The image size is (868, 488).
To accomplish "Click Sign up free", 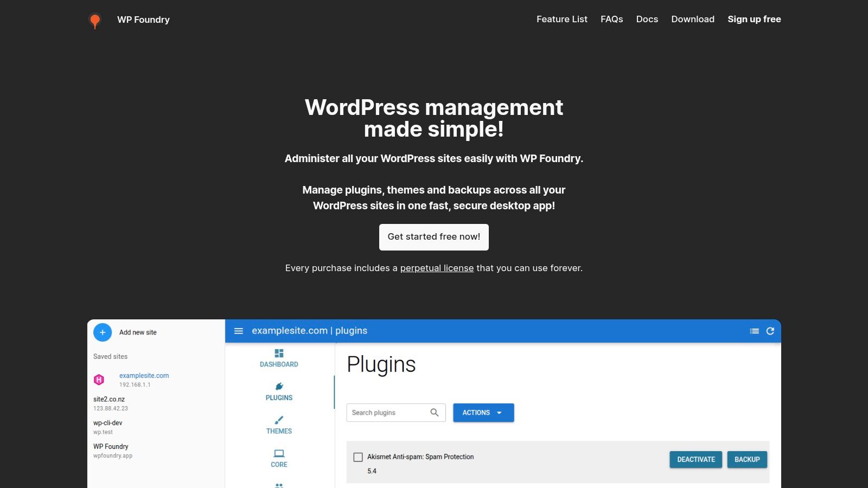I will tap(754, 19).
